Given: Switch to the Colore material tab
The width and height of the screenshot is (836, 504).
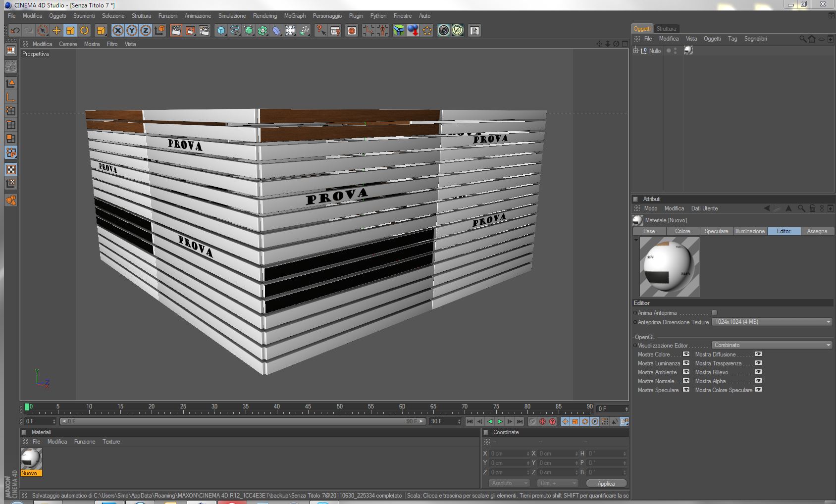Looking at the screenshot, I should (682, 231).
